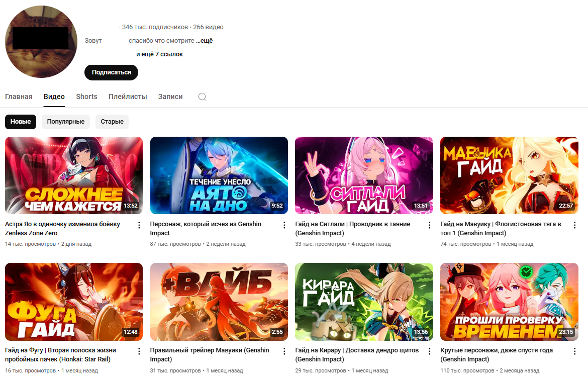Open the и ещё 7 ссылок links

pyautogui.click(x=159, y=54)
